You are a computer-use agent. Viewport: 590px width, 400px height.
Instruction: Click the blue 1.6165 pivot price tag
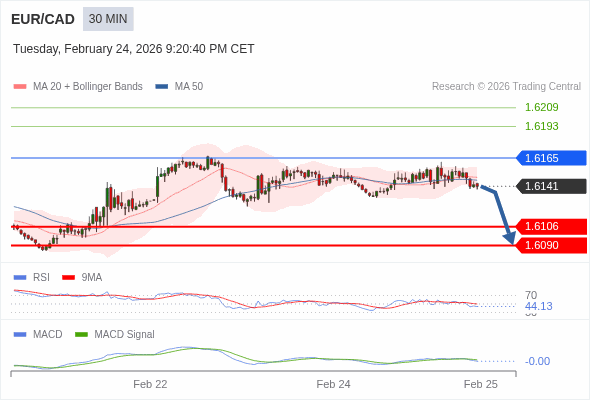(x=551, y=158)
